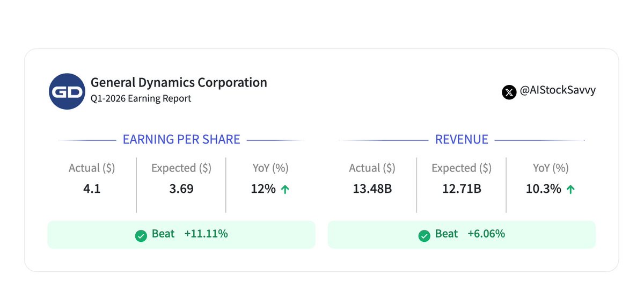Screen dimensions: 644x295
Task: Click the green up arrow beside 10.3%
Action: [570, 189]
